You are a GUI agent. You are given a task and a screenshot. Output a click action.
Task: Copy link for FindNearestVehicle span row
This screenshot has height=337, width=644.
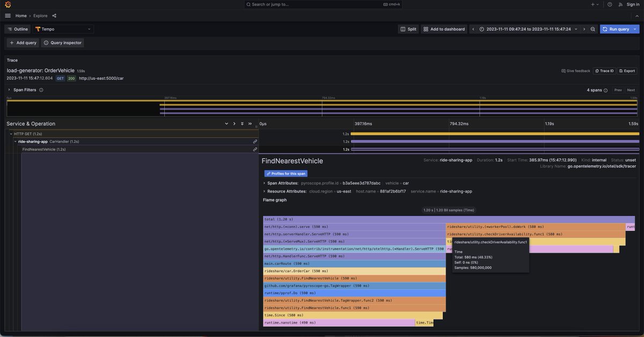(x=255, y=149)
